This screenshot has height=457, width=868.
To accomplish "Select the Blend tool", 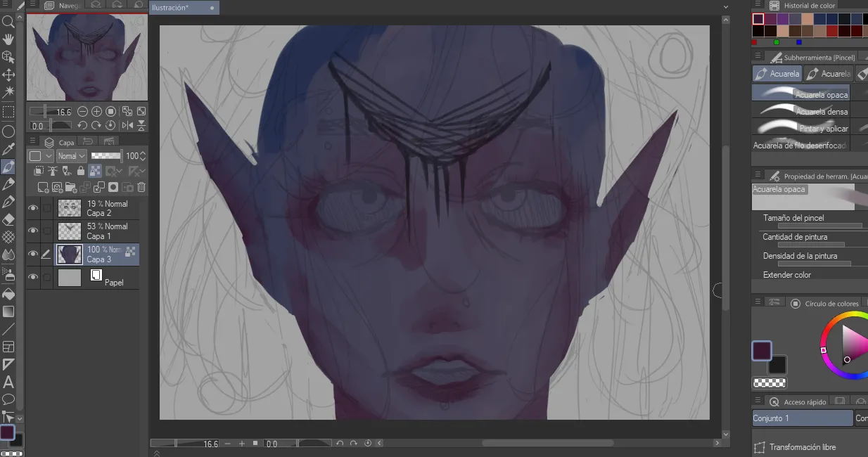I will point(8,255).
